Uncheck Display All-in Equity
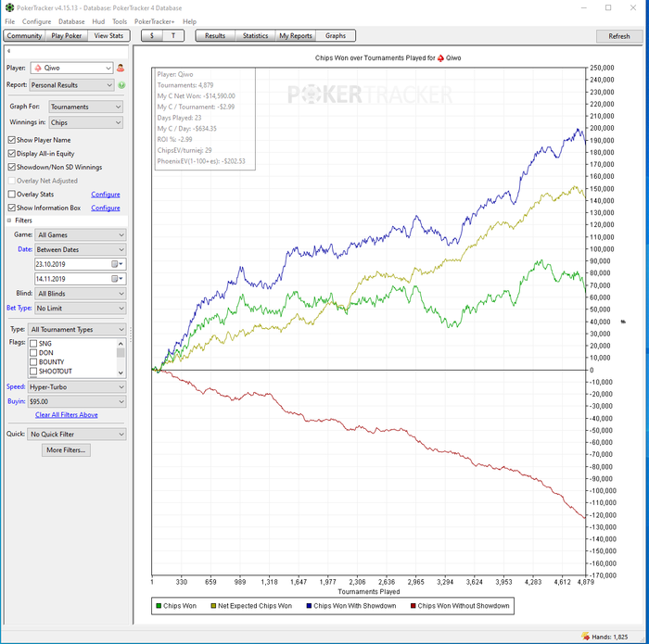The height and width of the screenshot is (644, 649). [x=11, y=154]
